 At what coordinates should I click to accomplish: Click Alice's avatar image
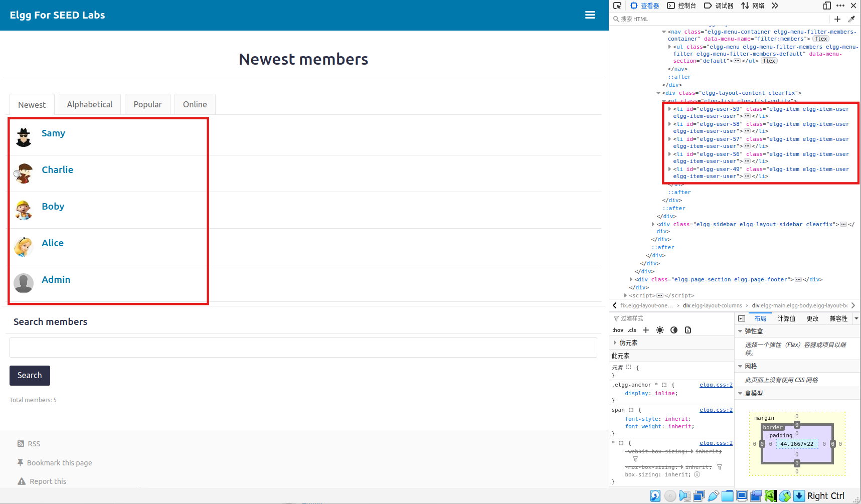[24, 247]
